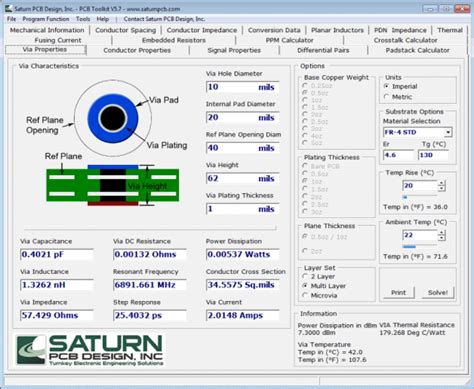This screenshot has width=474, height=389.
Task: Decrease Ambient Temp with down arrow
Action: click(x=442, y=238)
